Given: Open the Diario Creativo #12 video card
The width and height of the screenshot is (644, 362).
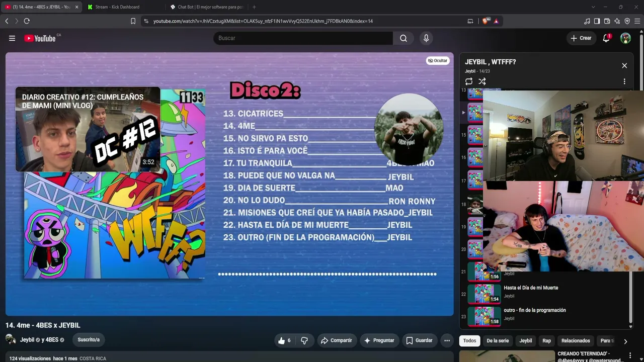Looking at the screenshot, I should [x=88, y=129].
